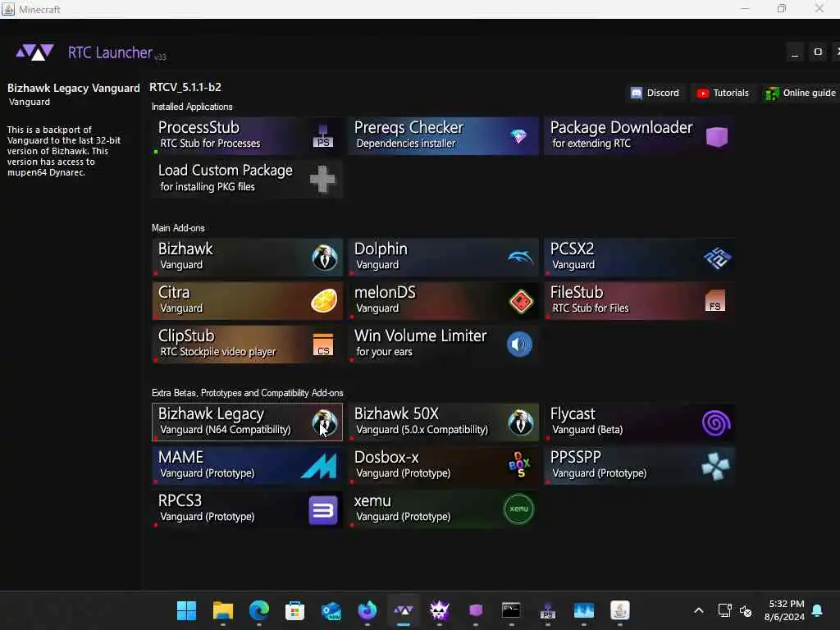Select MAME Vanguard blue M icon
The height and width of the screenshot is (630, 840).
click(x=319, y=466)
